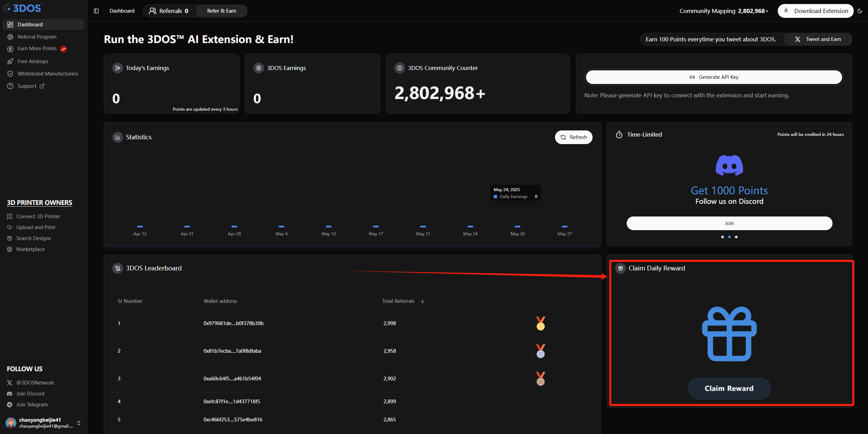The image size is (868, 434).
Task: Click the Today's Earnings icon
Action: [x=118, y=68]
